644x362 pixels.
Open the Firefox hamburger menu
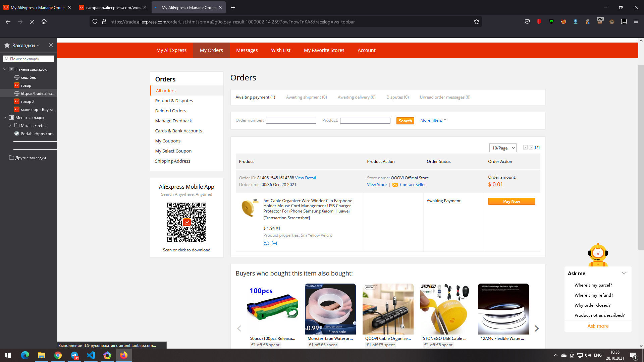point(636,22)
